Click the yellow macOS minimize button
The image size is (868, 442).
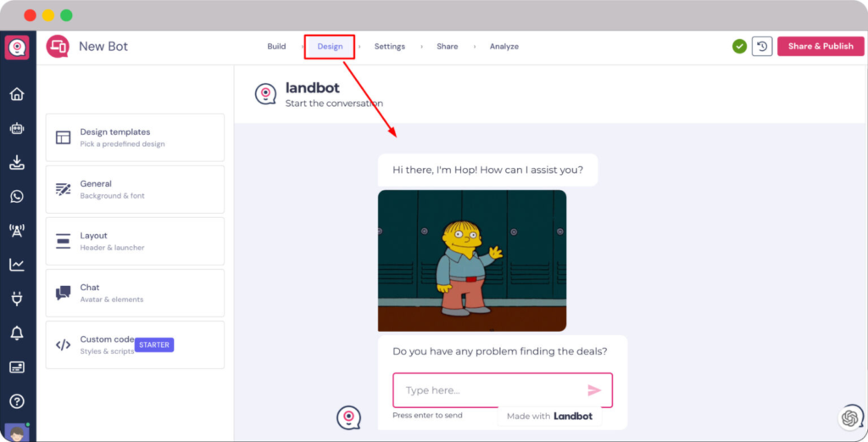(48, 15)
